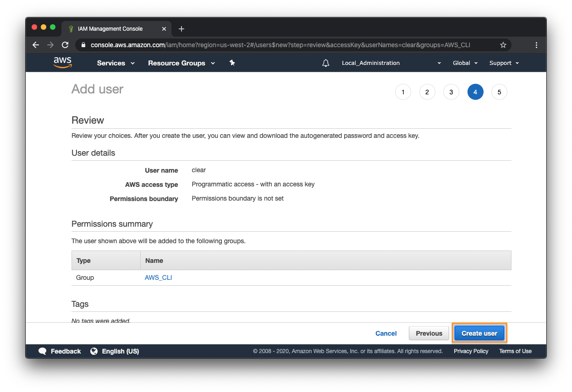
Task: Click the Previous button
Action: (x=429, y=333)
